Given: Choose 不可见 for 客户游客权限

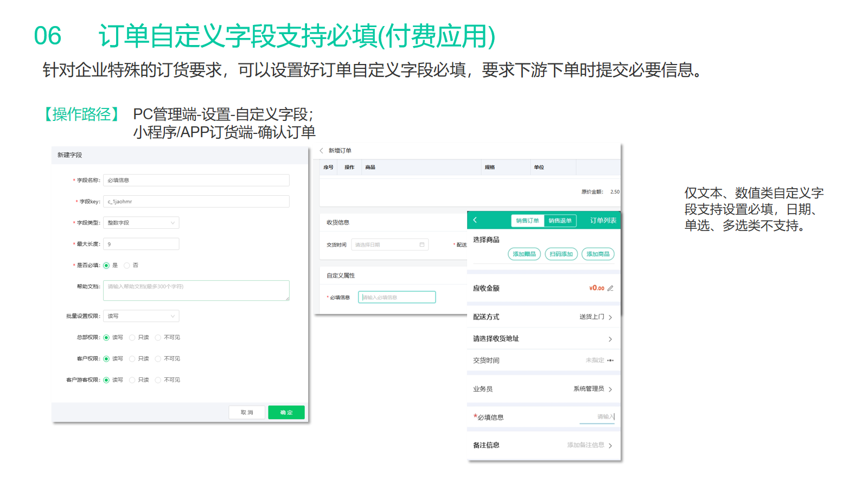Looking at the screenshot, I should point(158,380).
